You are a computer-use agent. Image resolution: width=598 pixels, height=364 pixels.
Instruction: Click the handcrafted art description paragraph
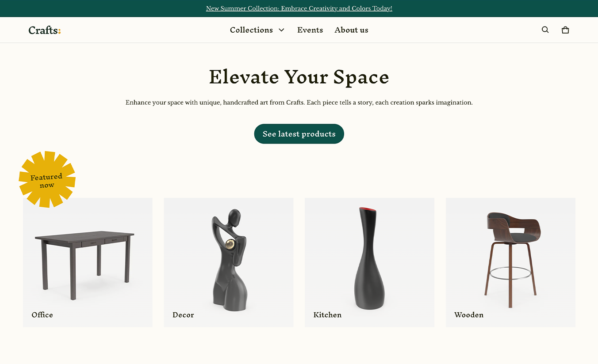(x=299, y=102)
